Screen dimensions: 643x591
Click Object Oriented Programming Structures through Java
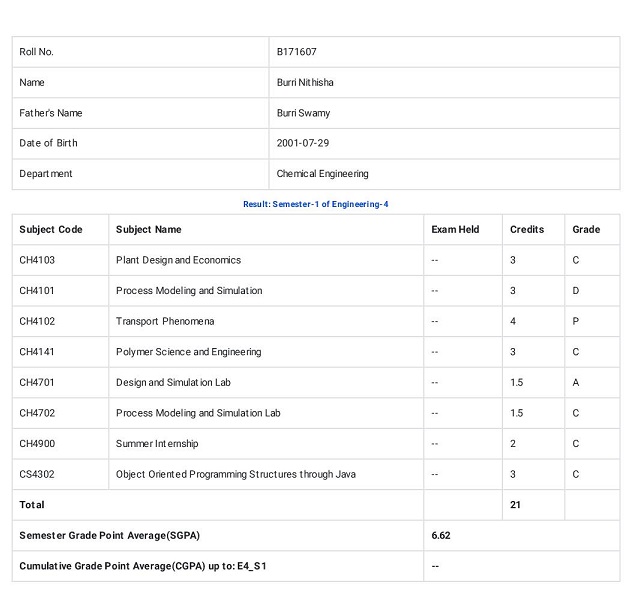pos(236,475)
